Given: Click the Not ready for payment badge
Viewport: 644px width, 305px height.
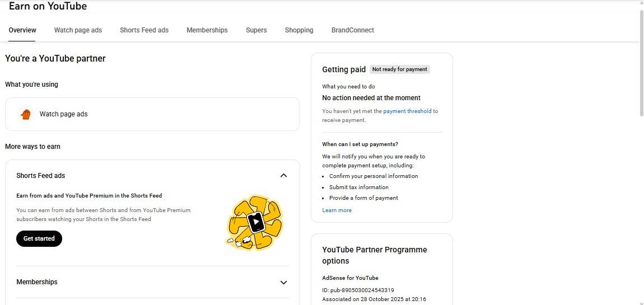Looking at the screenshot, I should coord(399,69).
